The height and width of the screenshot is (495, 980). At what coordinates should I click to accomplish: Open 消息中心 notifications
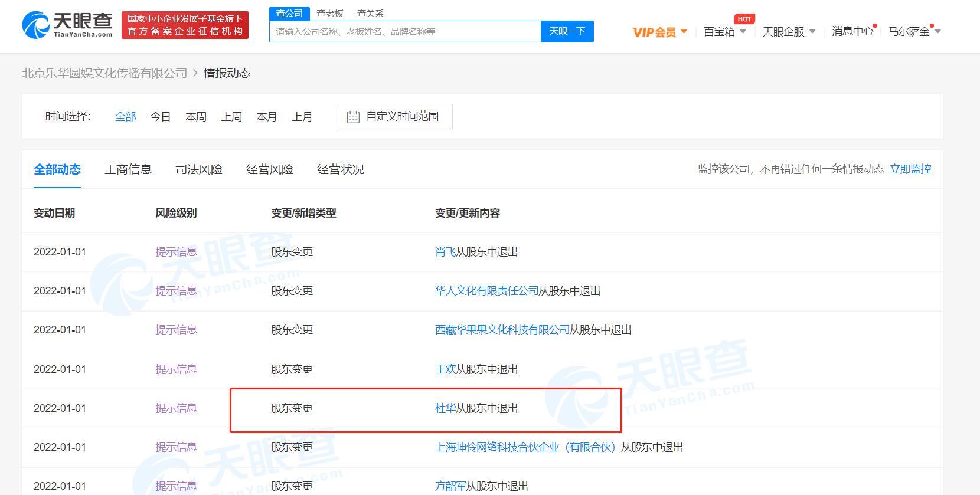click(x=852, y=31)
